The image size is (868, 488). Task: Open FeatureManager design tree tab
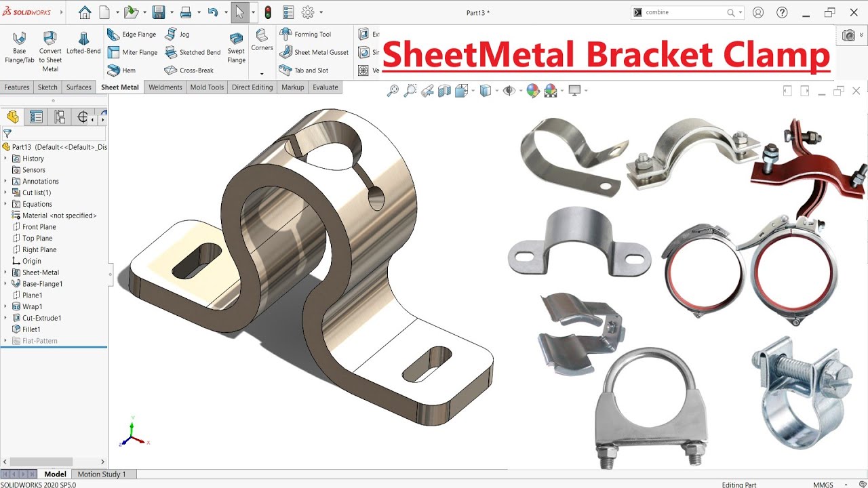13,117
